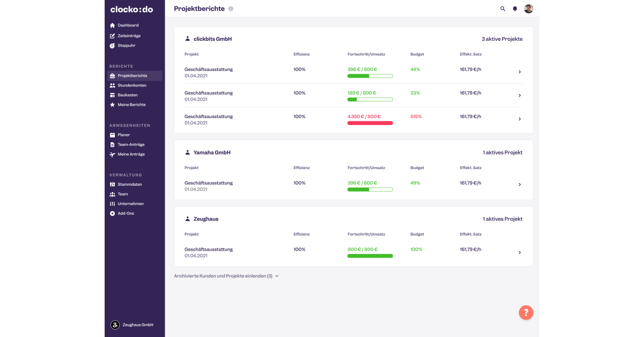
Task: Click the '189 € / 800 €' value
Action: [x=362, y=93]
